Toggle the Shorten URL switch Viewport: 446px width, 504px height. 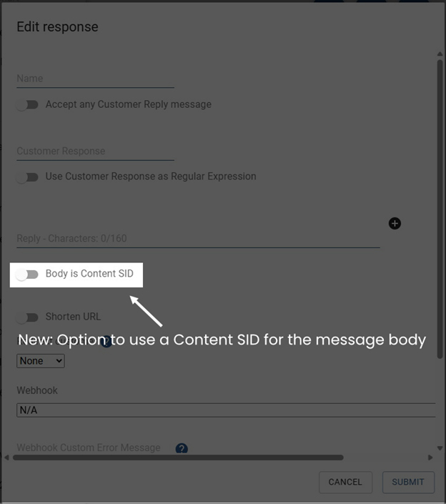27,317
